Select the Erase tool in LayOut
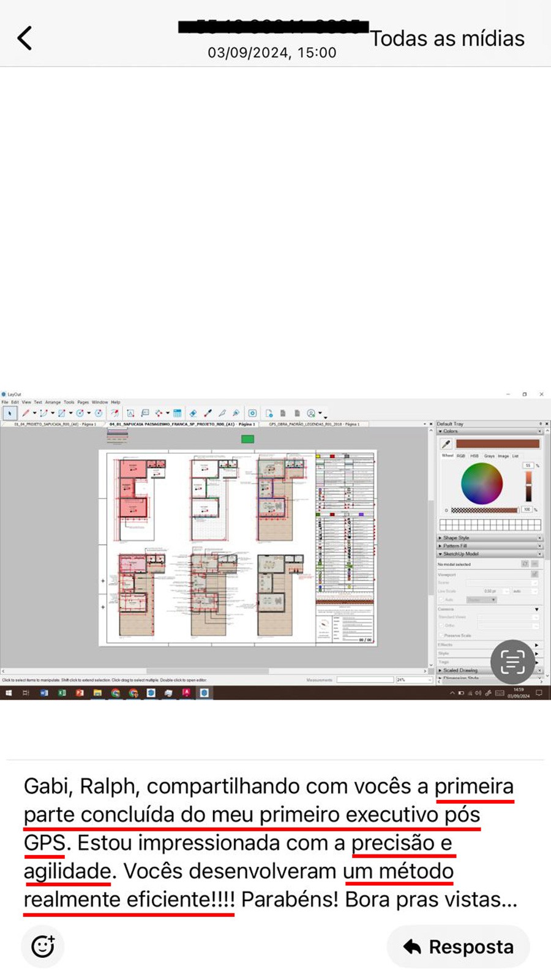 [193, 413]
